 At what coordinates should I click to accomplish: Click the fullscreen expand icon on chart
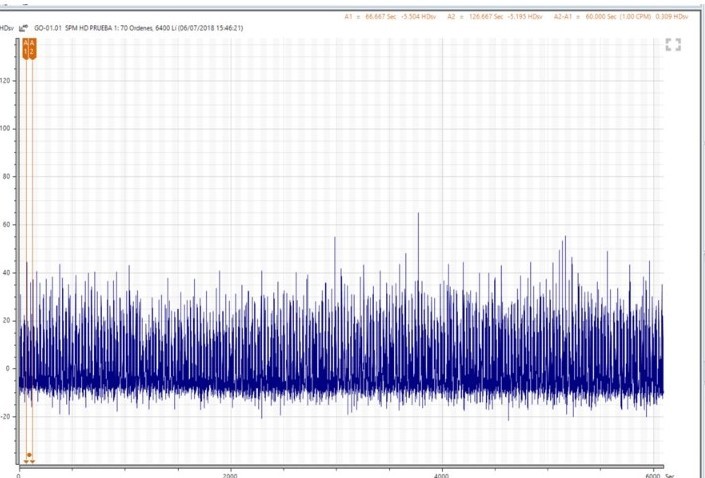tap(673, 45)
